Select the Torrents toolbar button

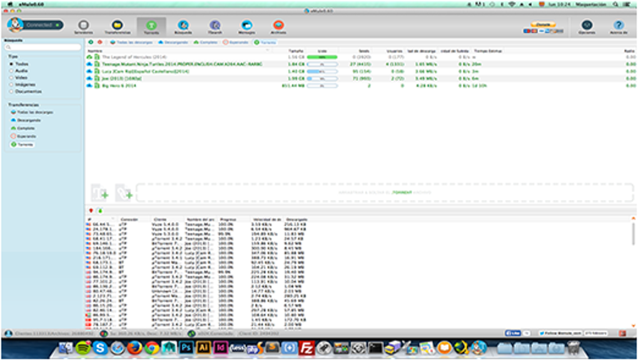click(151, 27)
